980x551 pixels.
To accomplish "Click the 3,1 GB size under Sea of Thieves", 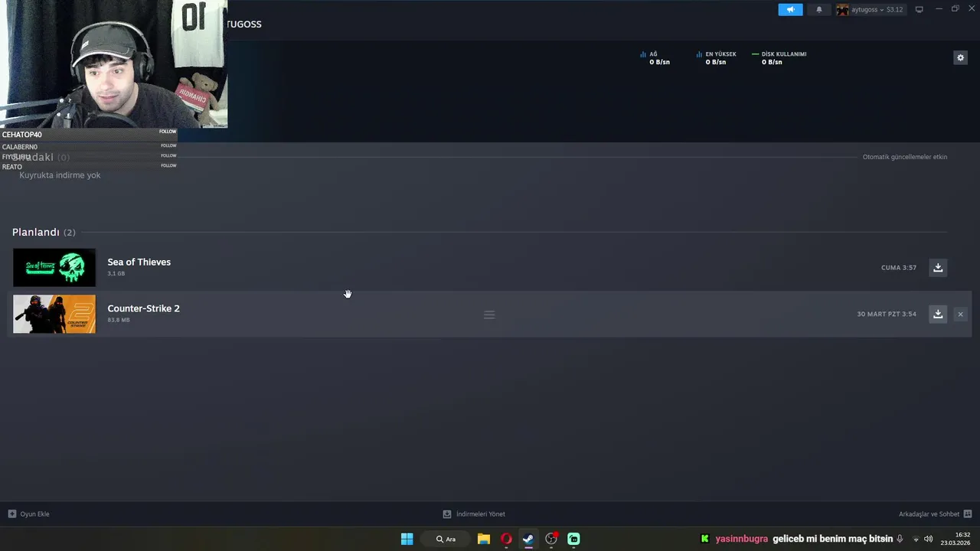I will (x=116, y=273).
